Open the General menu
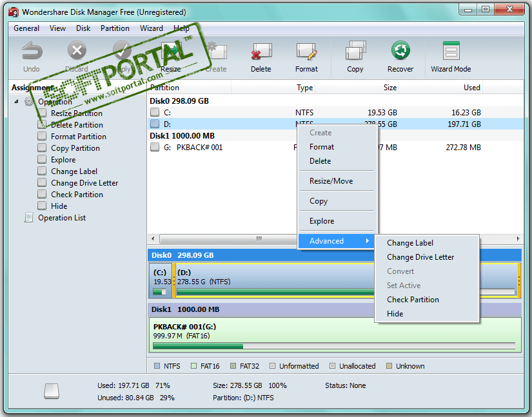 [26, 28]
